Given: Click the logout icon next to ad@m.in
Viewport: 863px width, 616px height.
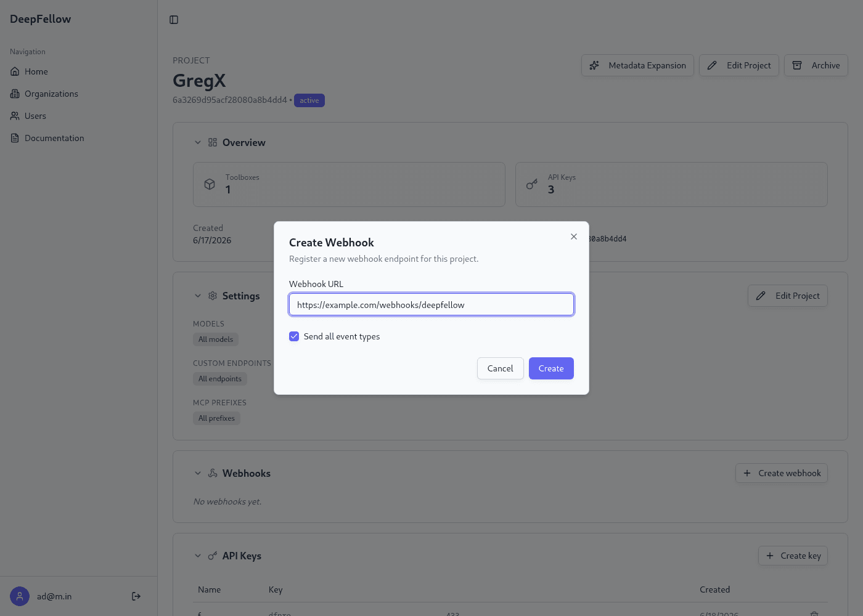Looking at the screenshot, I should coord(136,596).
